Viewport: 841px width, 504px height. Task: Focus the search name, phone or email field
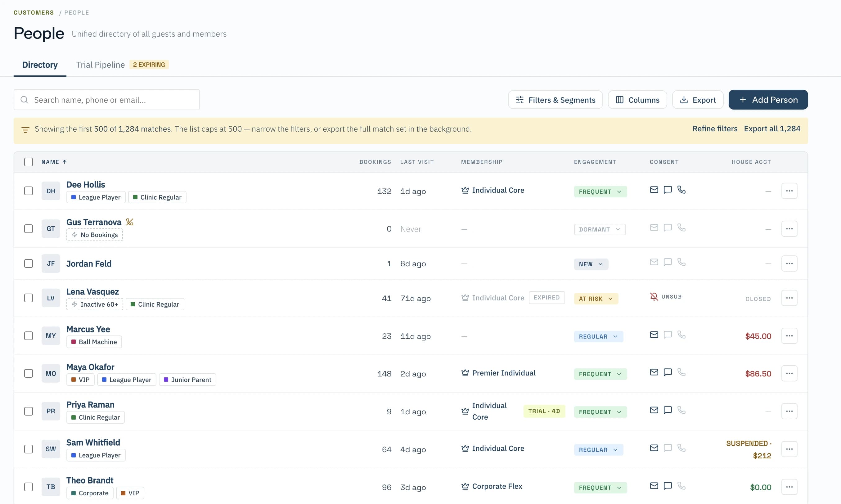(x=107, y=100)
